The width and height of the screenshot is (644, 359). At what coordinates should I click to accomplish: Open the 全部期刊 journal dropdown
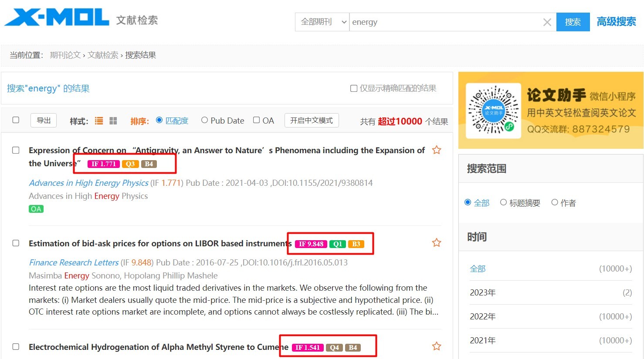click(322, 22)
